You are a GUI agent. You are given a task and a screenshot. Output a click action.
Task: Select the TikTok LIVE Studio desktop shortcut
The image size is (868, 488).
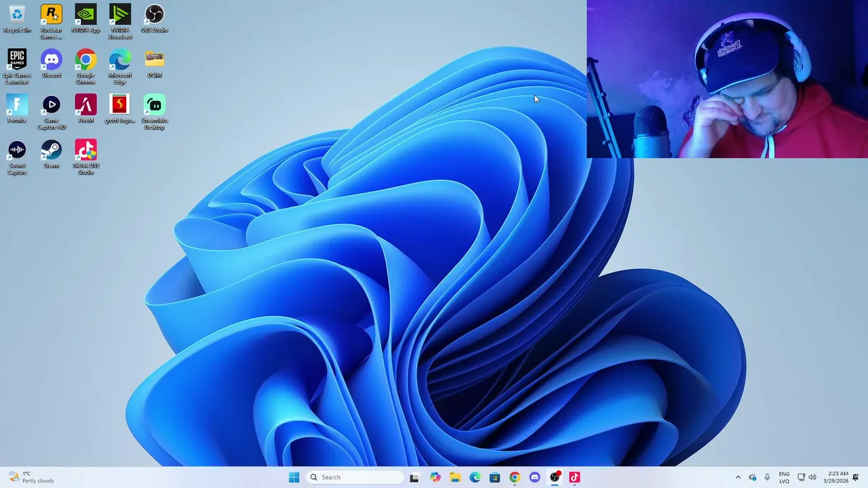pyautogui.click(x=85, y=157)
